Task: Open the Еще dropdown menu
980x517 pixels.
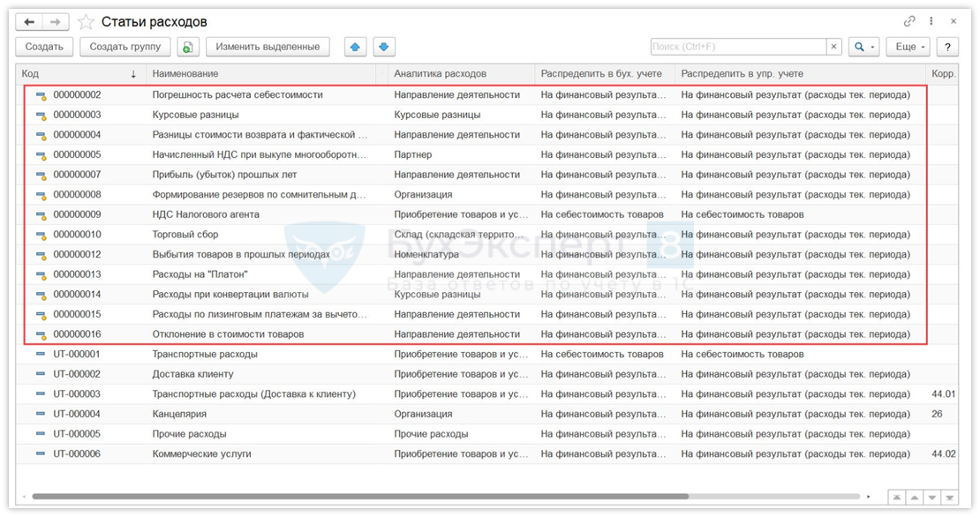Action: tap(908, 47)
